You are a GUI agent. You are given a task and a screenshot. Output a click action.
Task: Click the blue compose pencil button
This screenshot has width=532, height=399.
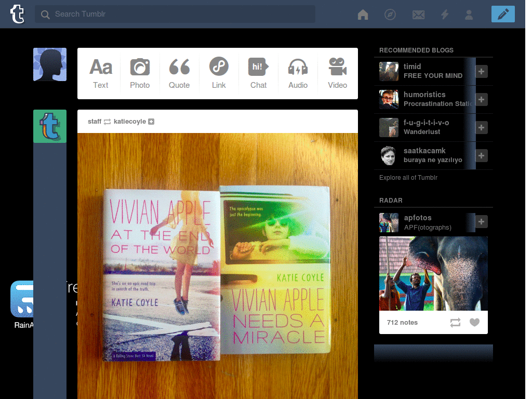[503, 14]
